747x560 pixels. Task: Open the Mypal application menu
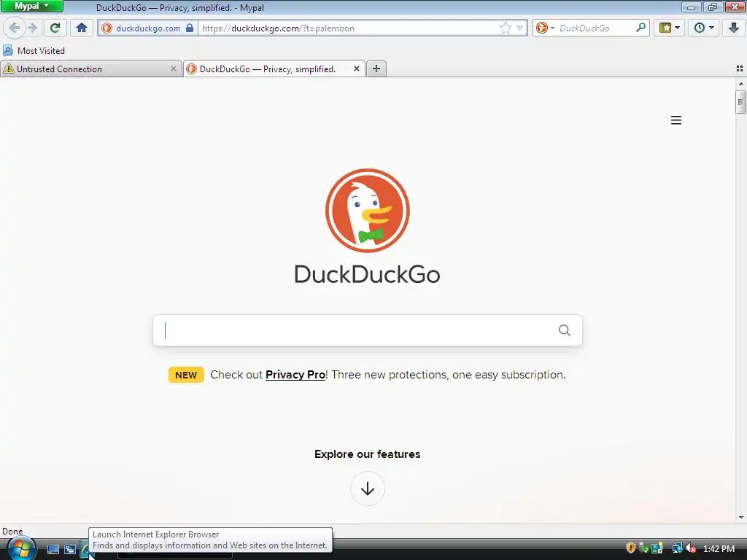(32, 6)
